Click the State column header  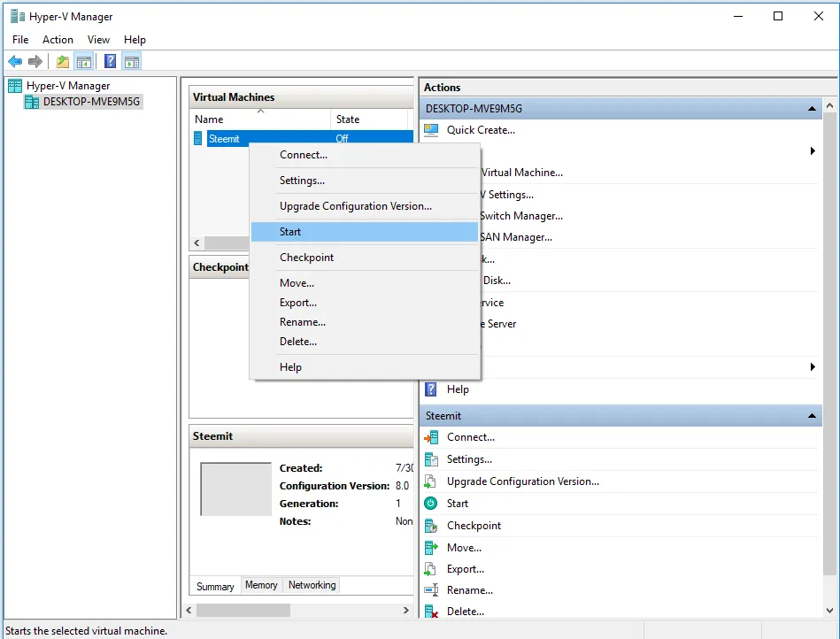pos(369,119)
